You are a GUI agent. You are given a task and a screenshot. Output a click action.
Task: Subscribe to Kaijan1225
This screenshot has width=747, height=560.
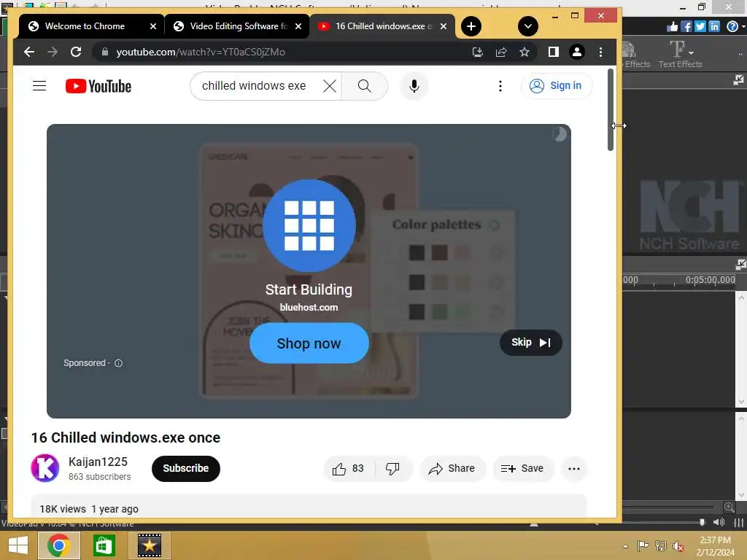point(186,469)
